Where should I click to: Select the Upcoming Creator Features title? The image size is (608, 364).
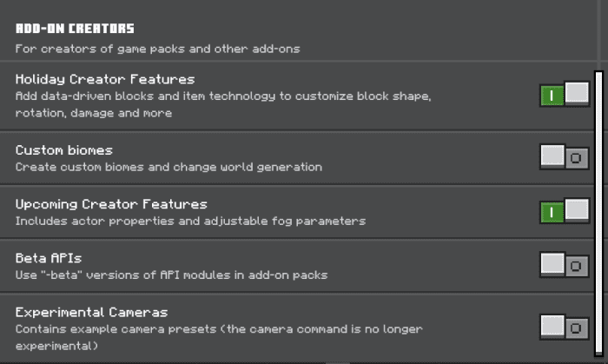[x=111, y=204]
